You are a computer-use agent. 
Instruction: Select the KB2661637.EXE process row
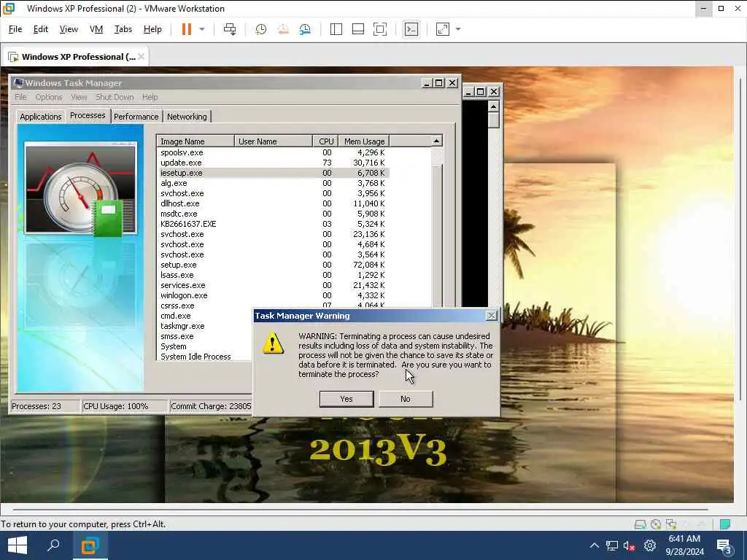273,224
